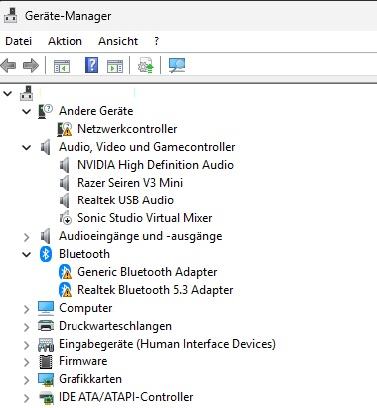The height and width of the screenshot is (408, 377).
Task: Expand the Audioeingänge und -ausgänge category
Action: [x=26, y=237]
